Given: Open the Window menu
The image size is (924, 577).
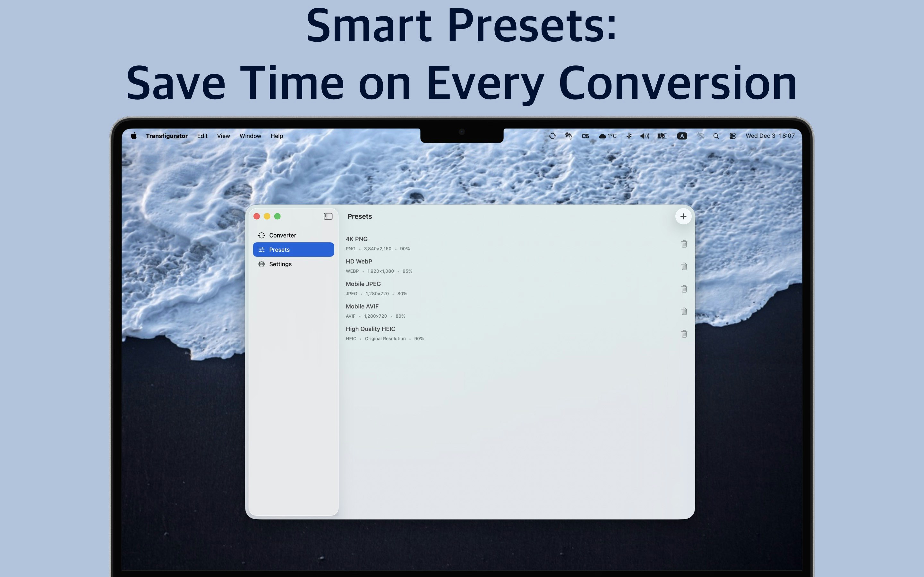Looking at the screenshot, I should tap(250, 136).
